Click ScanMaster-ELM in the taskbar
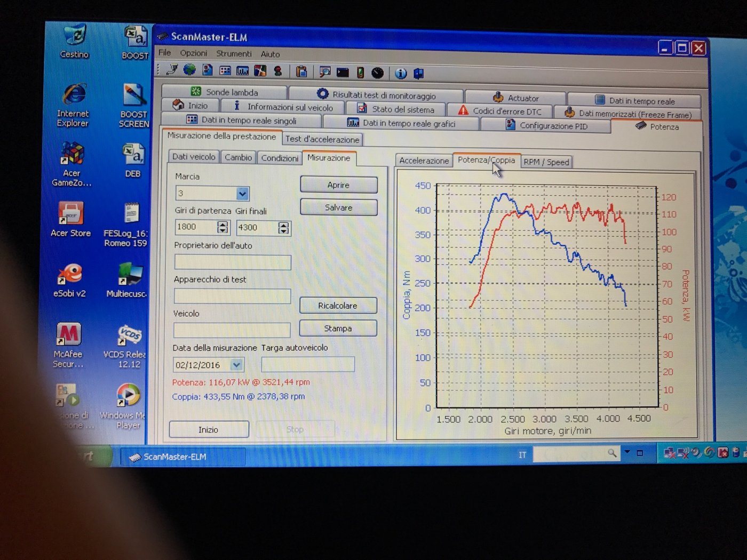Viewport: 747px width, 560px height. [x=175, y=457]
